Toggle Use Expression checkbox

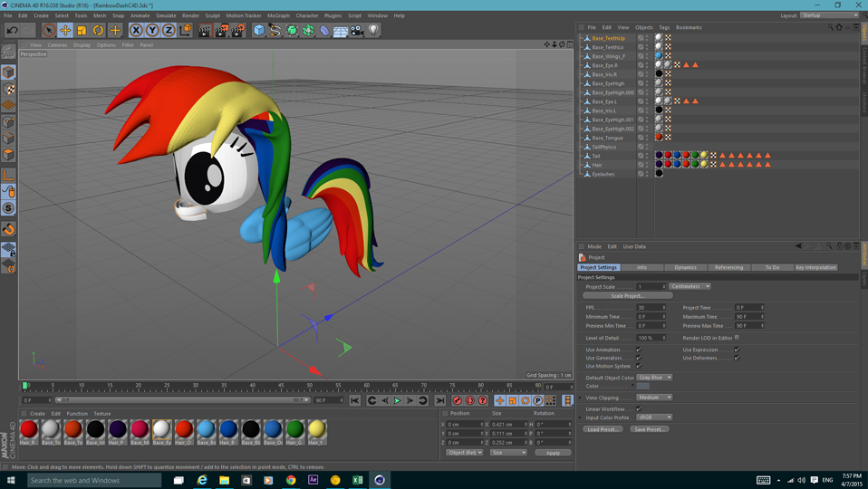point(737,350)
